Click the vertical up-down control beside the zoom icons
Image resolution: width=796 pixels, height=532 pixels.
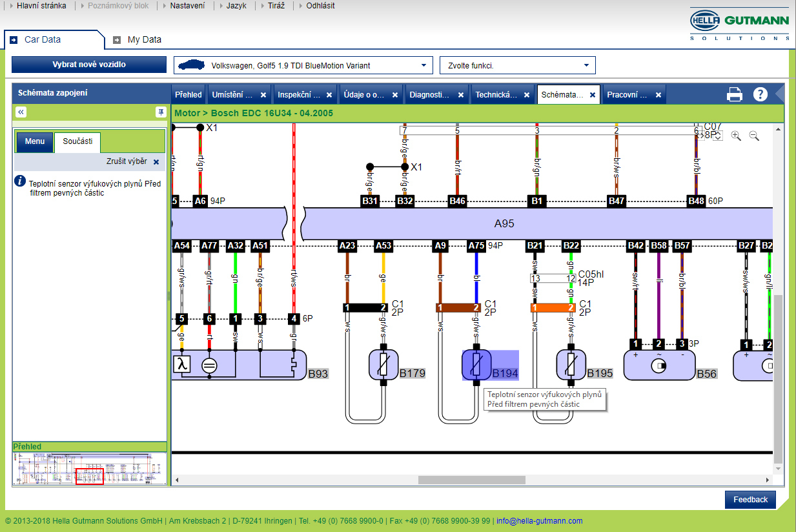pyautogui.click(x=717, y=136)
